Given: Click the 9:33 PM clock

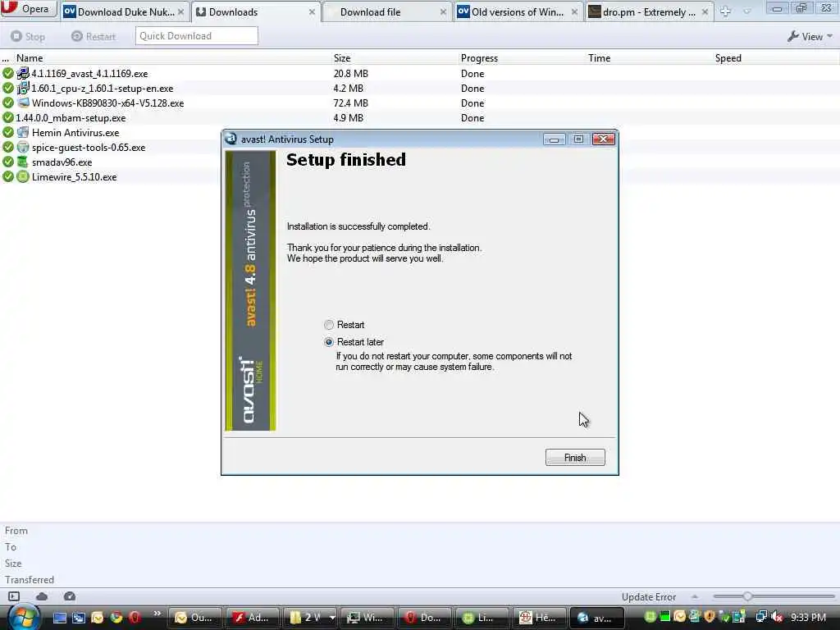Looking at the screenshot, I should click(808, 617).
